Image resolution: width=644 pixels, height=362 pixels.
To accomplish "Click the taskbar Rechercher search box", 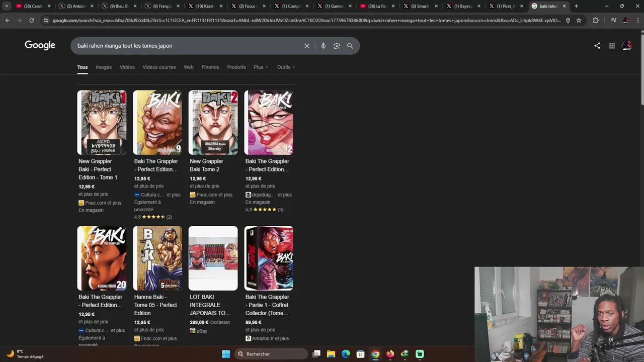I will 272,354.
